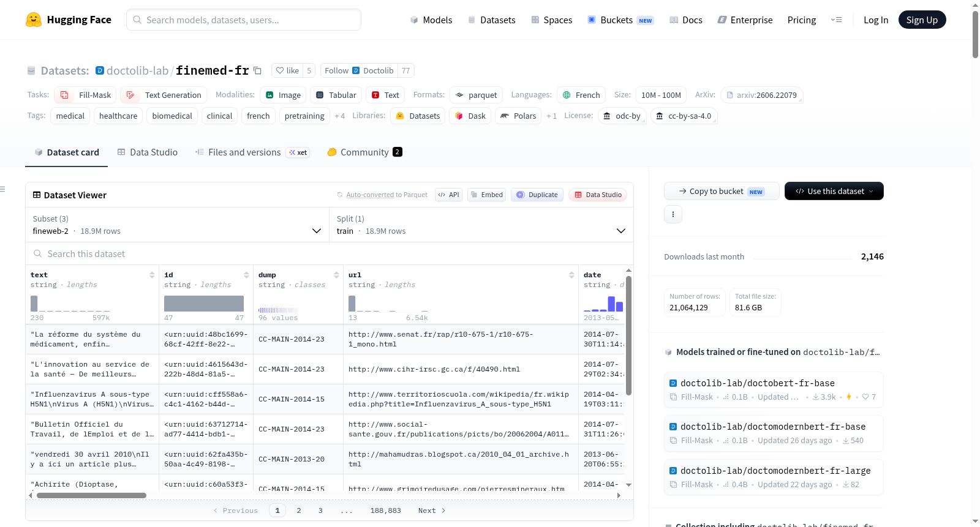Click the table horizontal scrollbar thumb
The height and width of the screenshot is (527, 980).
[x=91, y=495]
